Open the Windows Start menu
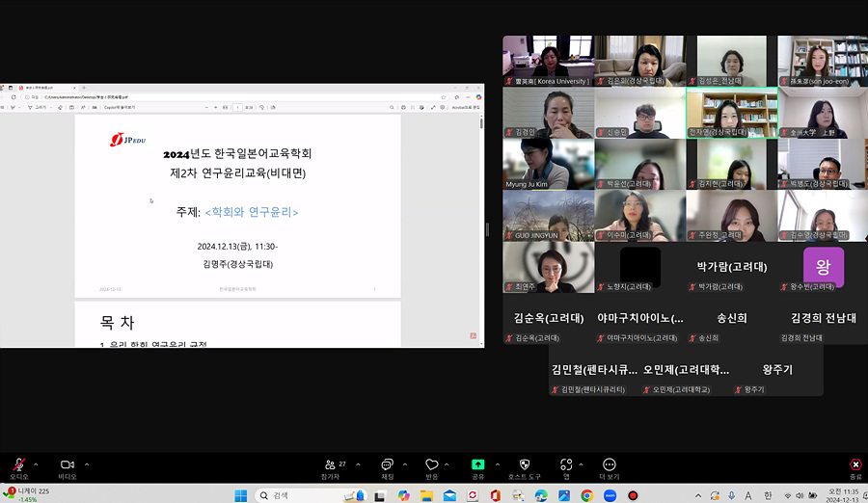The width and height of the screenshot is (868, 503). [240, 495]
